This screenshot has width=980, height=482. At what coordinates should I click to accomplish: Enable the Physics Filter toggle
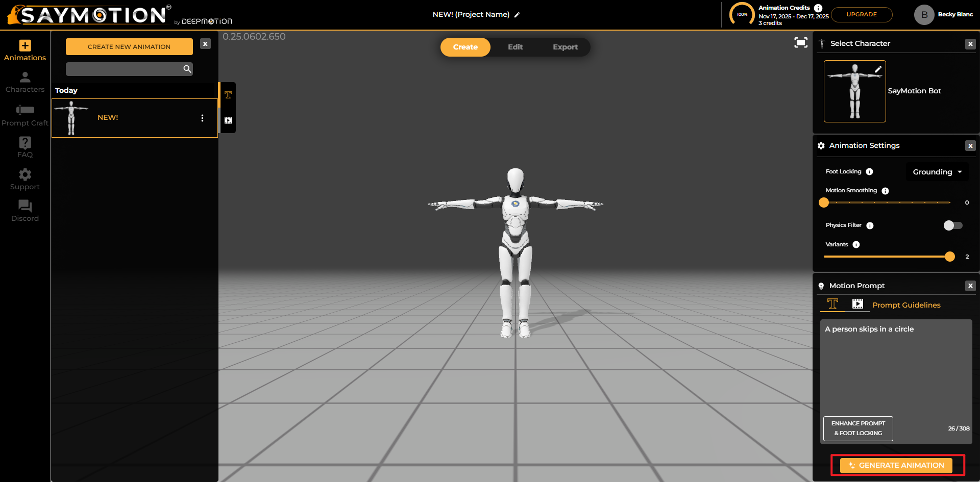952,225
